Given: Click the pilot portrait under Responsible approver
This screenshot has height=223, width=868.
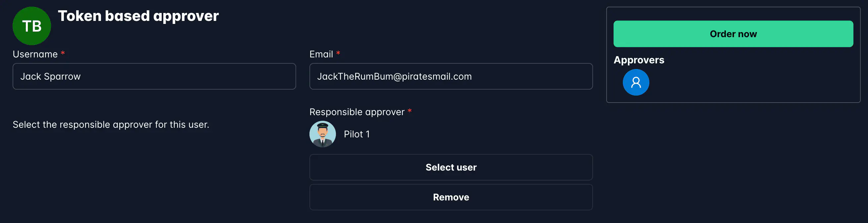Looking at the screenshot, I should coord(322,134).
